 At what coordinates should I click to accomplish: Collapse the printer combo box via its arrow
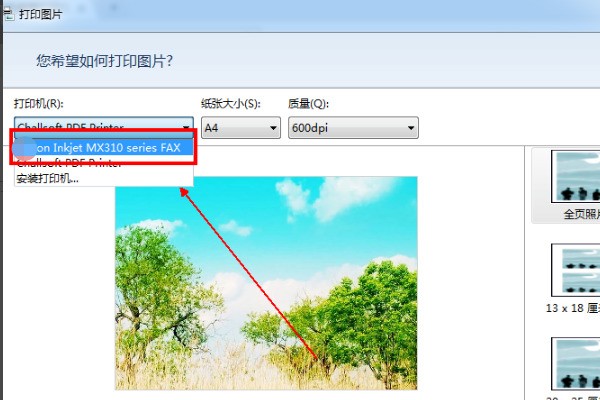coord(186,127)
